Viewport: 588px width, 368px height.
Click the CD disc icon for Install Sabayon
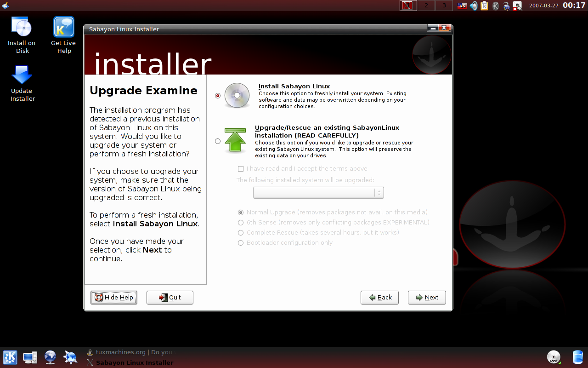pos(237,96)
